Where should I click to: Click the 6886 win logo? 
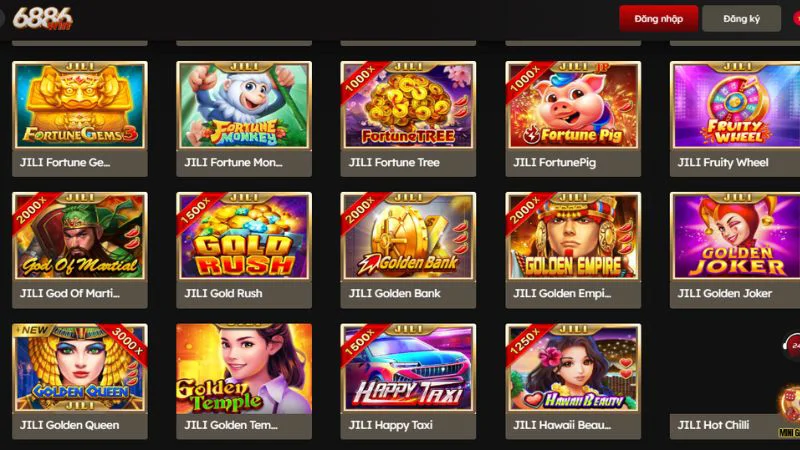[x=42, y=18]
